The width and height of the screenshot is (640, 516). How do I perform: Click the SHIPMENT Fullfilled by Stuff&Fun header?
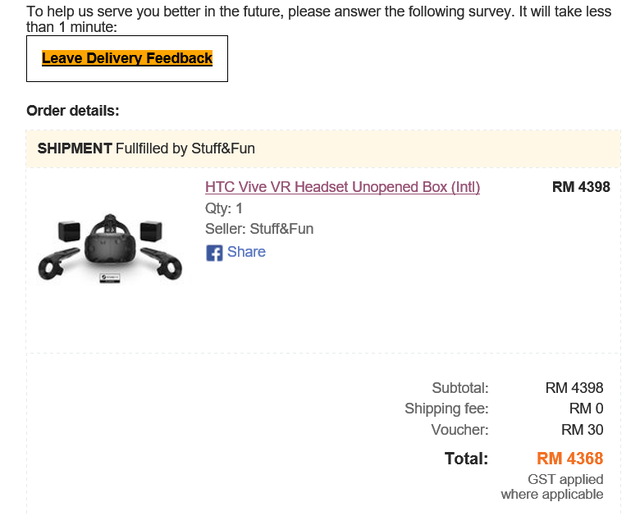tap(146, 148)
